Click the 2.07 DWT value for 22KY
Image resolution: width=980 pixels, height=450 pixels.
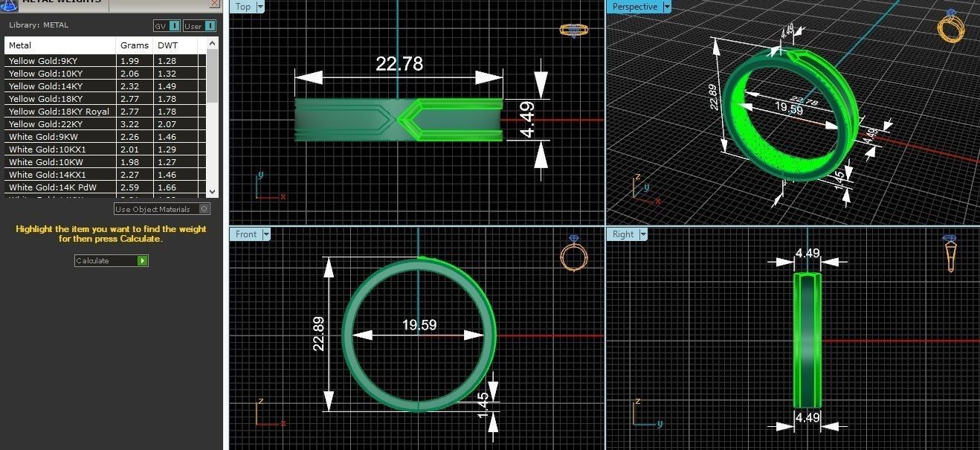pos(167,124)
